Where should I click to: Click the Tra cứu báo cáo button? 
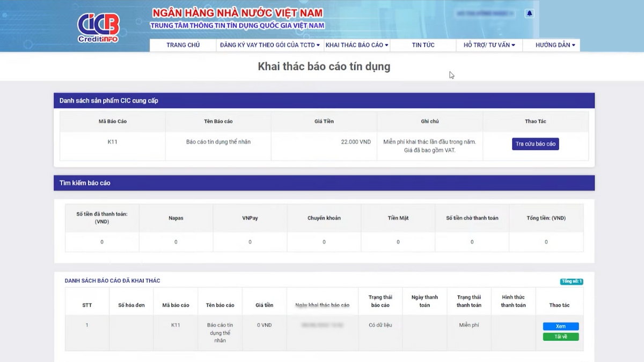click(x=535, y=144)
